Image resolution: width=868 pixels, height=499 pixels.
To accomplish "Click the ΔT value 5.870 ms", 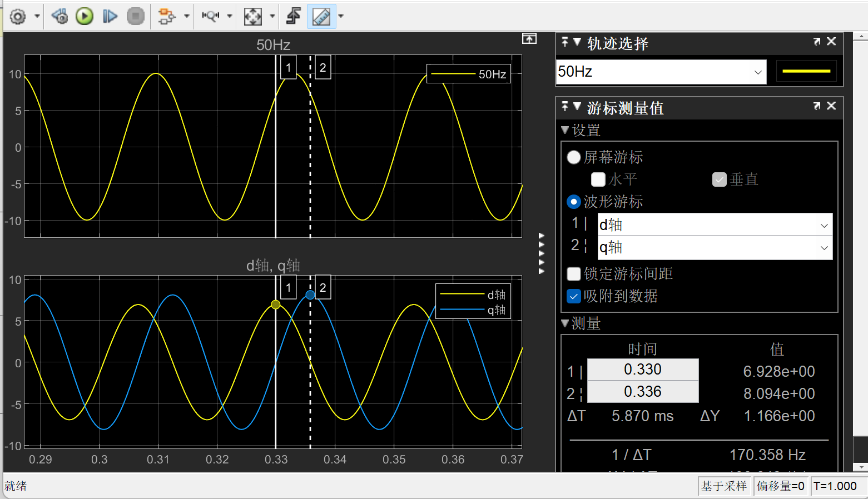I will click(x=643, y=416).
